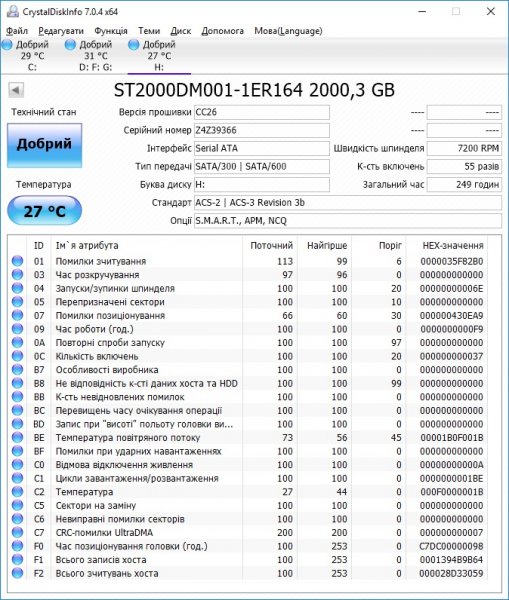Click the 7200 RPM spindle speed field
This screenshot has width=509, height=600.
(x=464, y=148)
